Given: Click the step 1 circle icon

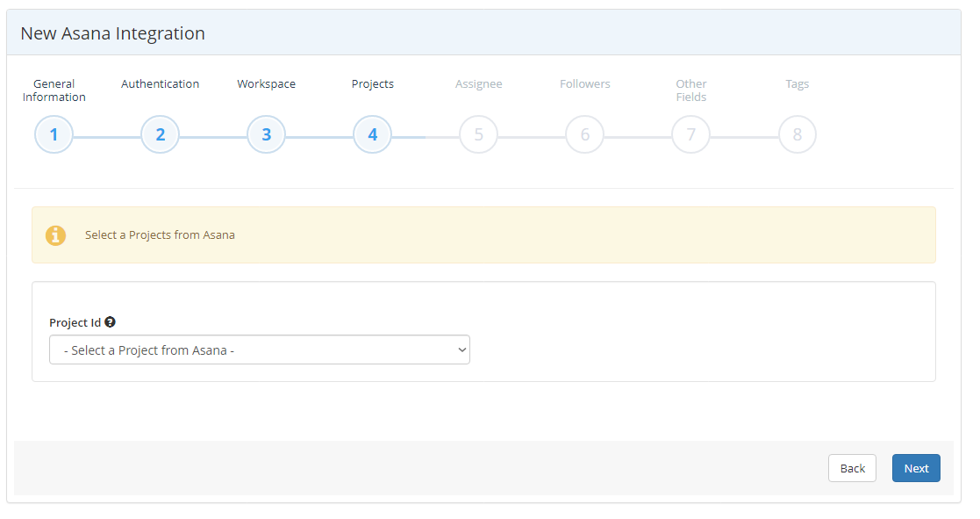Looking at the screenshot, I should pyautogui.click(x=54, y=134).
